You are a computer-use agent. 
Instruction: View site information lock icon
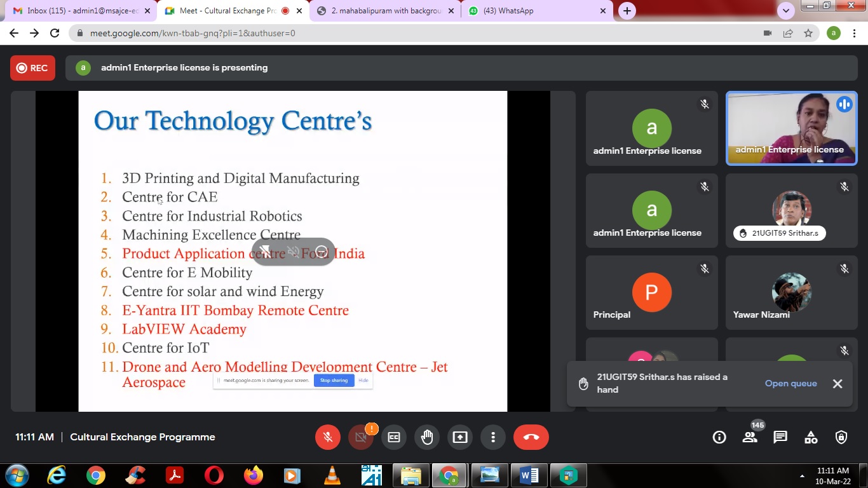[x=80, y=33]
